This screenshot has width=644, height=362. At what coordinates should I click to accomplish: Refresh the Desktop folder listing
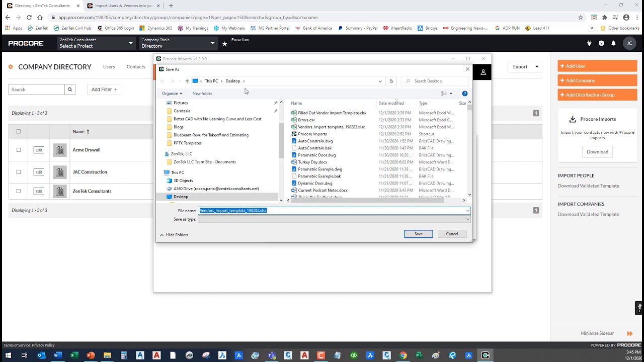coord(391,81)
